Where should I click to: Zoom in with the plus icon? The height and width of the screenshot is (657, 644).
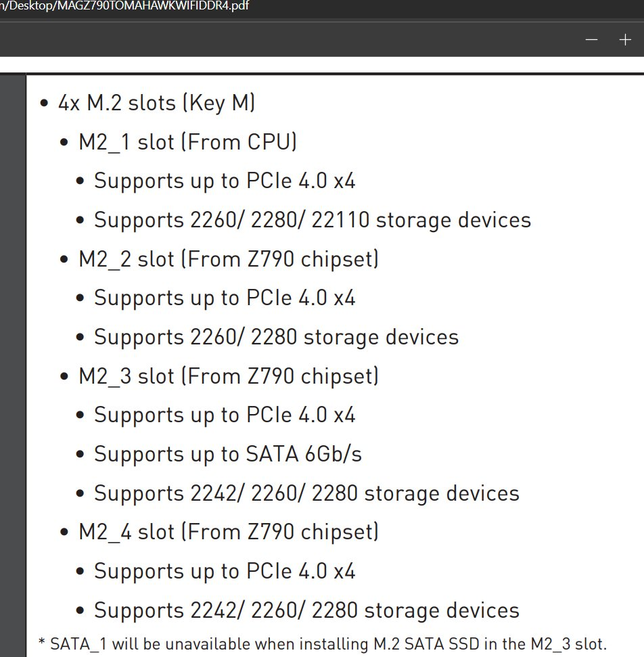(625, 40)
